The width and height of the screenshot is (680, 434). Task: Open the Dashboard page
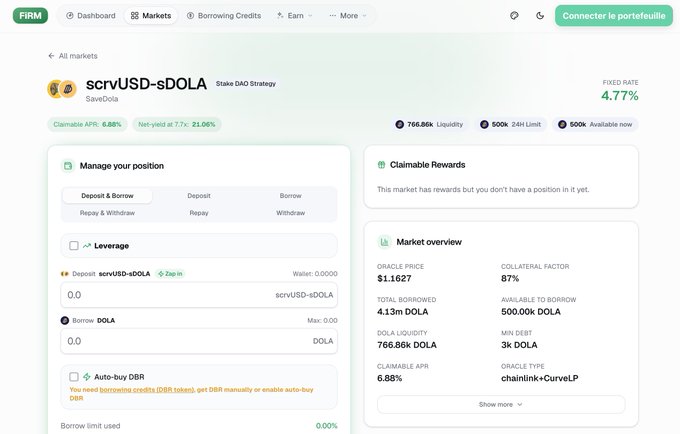pos(91,16)
